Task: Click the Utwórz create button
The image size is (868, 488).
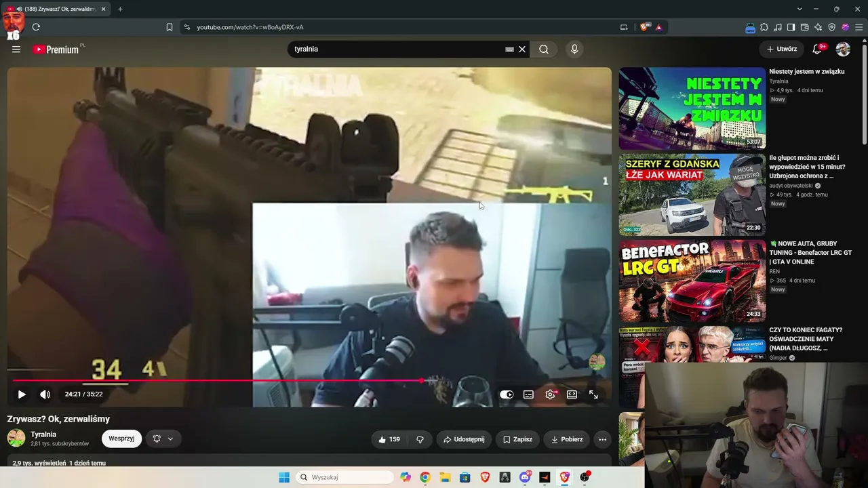Action: point(781,49)
